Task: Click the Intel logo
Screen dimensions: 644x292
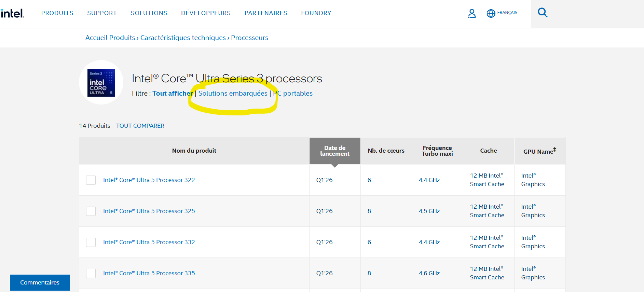Action: point(13,13)
